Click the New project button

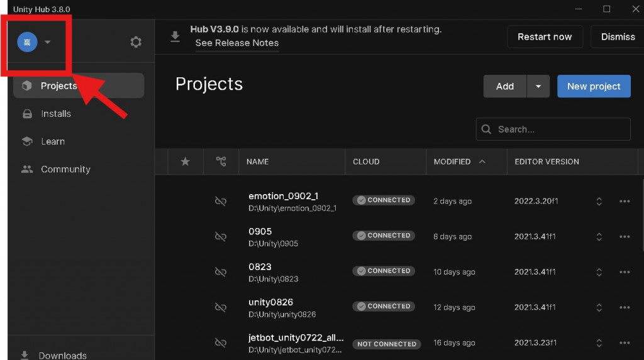pos(594,86)
